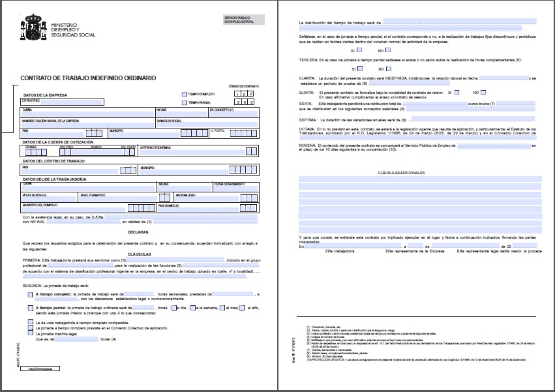Image resolution: width=555 pixels, height=392 pixels.
Task: Check 'jornada a tiempo completo prevista en Convenio'
Action: click(31, 327)
